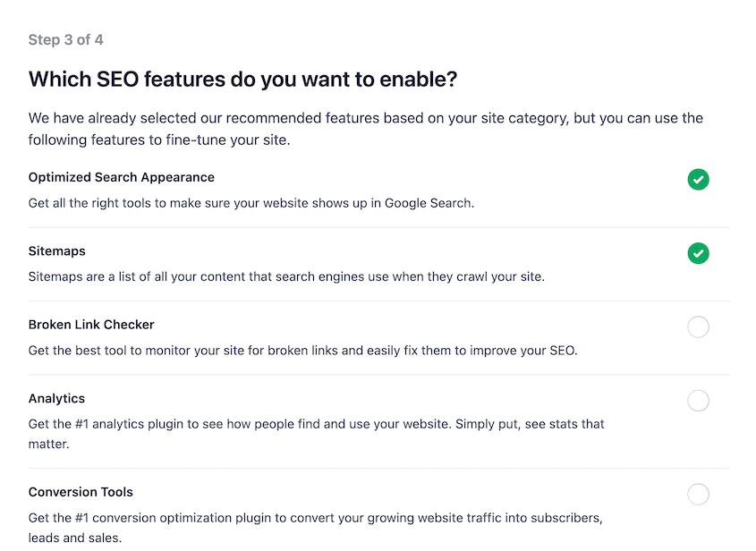Click the divider line below Sitemaps description
The height and width of the screenshot is (551, 756).
coord(378,301)
